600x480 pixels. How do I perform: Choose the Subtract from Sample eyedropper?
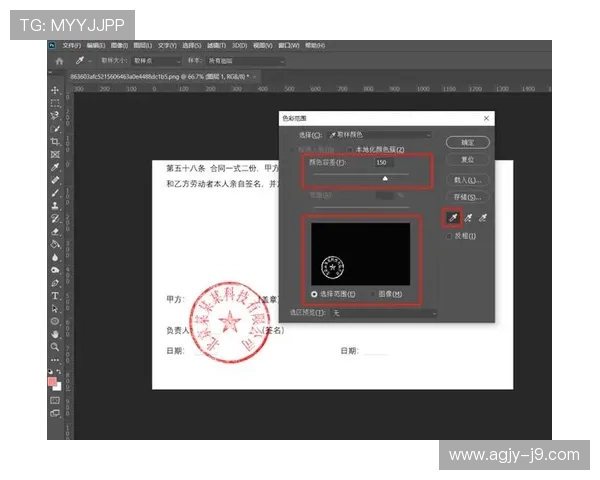[x=483, y=218]
